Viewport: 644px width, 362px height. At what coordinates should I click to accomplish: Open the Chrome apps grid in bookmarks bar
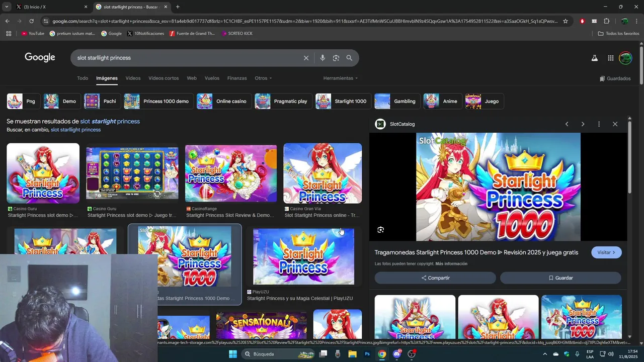[x=9, y=34]
